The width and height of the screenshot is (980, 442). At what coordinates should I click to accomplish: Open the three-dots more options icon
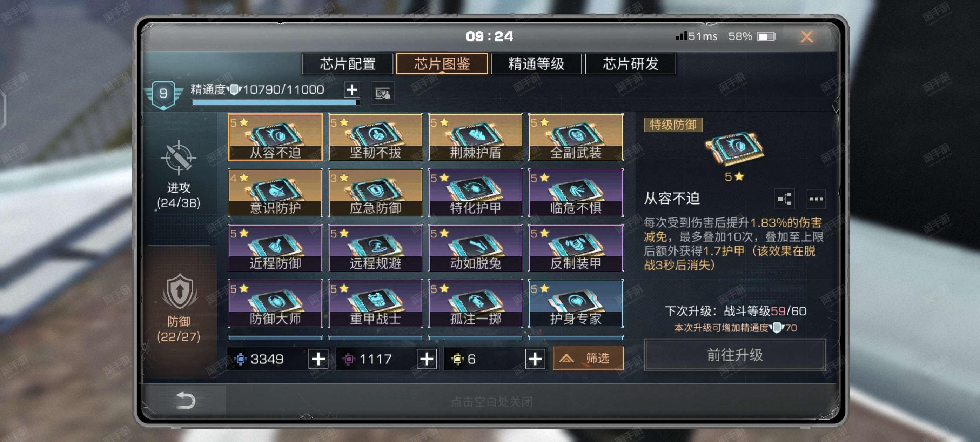(x=815, y=199)
